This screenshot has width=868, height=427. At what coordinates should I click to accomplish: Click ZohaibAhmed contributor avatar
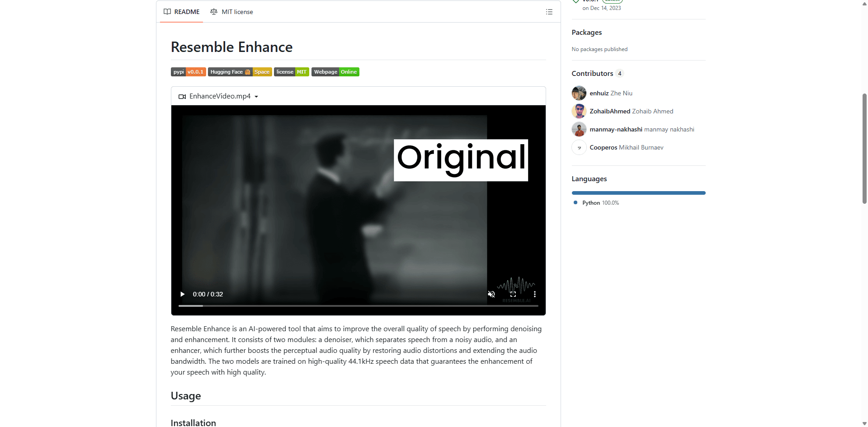coord(579,111)
